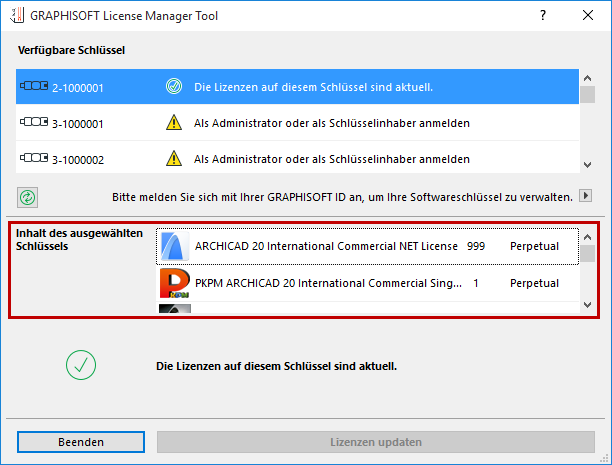Image resolution: width=612 pixels, height=465 pixels.
Task: Click the up-to-date status icon for 2-1000001
Action: [x=174, y=88]
